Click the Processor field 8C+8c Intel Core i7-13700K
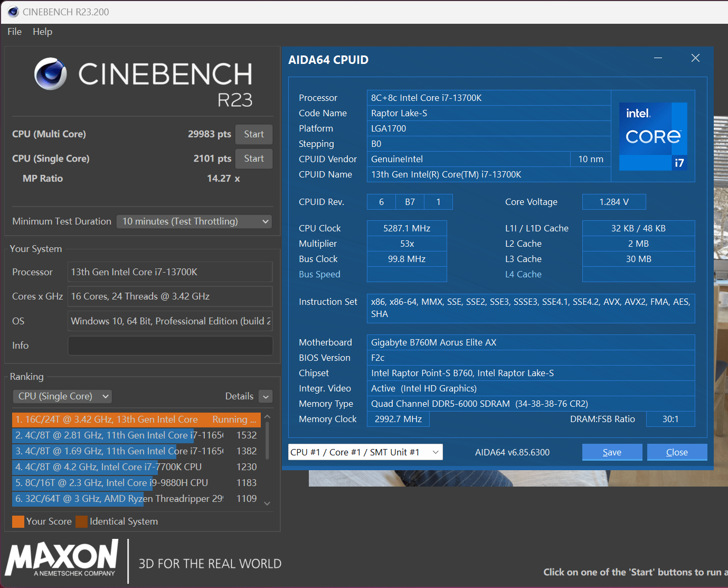This screenshot has height=588, width=728. point(489,98)
